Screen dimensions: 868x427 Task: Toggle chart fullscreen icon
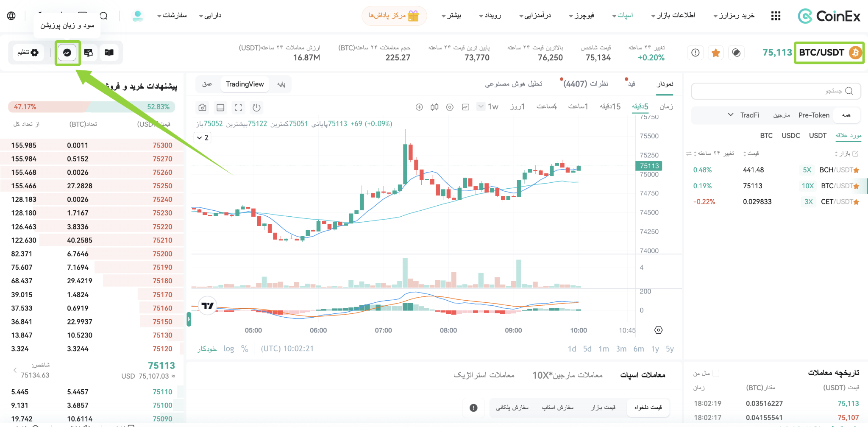pyautogui.click(x=239, y=108)
